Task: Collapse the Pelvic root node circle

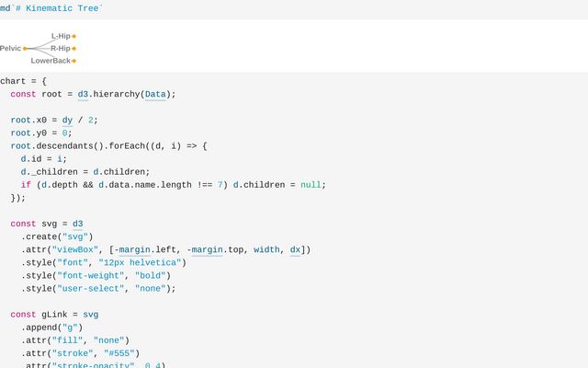Action: [25, 49]
